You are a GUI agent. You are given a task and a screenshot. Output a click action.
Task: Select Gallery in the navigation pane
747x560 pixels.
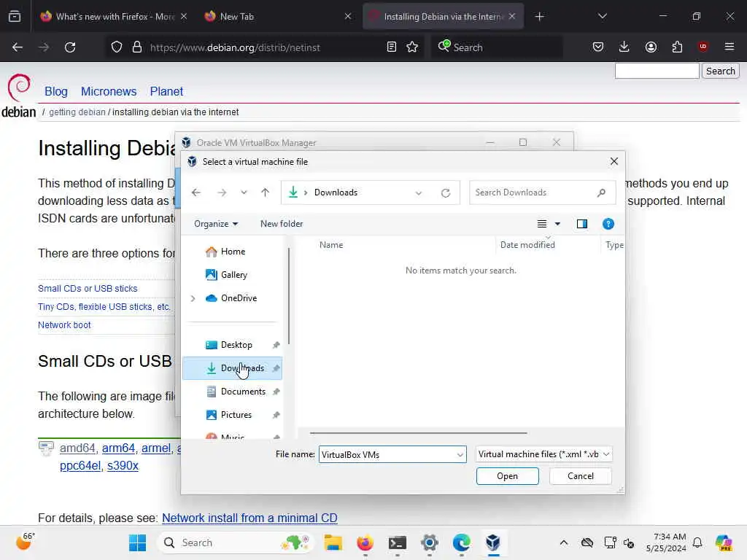pyautogui.click(x=234, y=275)
